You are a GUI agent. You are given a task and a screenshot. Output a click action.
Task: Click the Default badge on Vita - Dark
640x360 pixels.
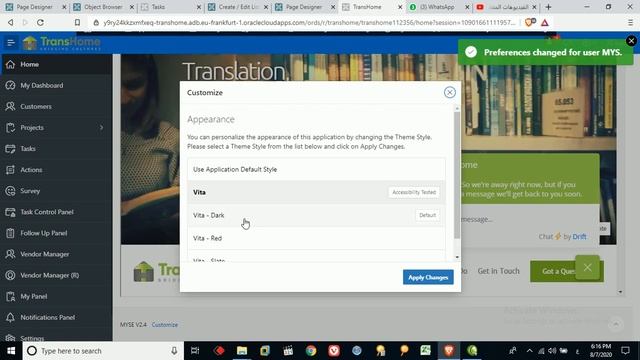pos(427,215)
